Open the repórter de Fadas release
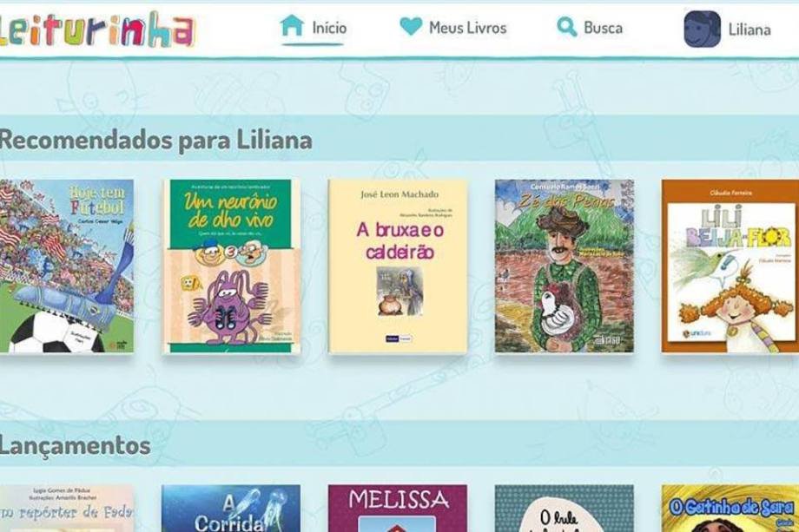Screen dimensions: 799x532 coord(67,508)
